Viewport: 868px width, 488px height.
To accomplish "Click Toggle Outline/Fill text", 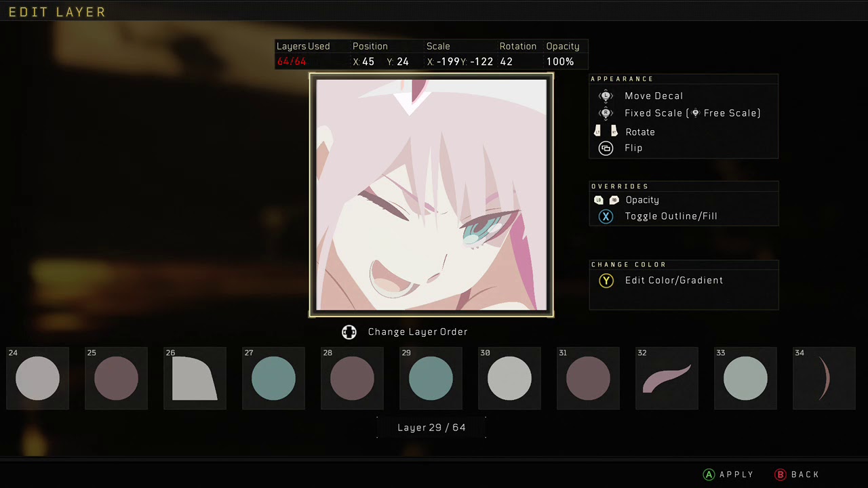I will pyautogui.click(x=671, y=216).
